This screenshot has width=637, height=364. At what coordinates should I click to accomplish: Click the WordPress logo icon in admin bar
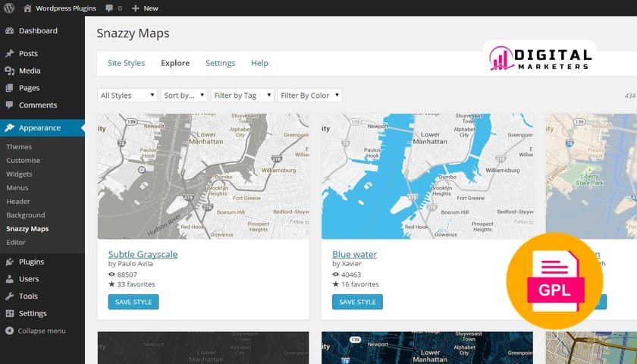click(9, 8)
